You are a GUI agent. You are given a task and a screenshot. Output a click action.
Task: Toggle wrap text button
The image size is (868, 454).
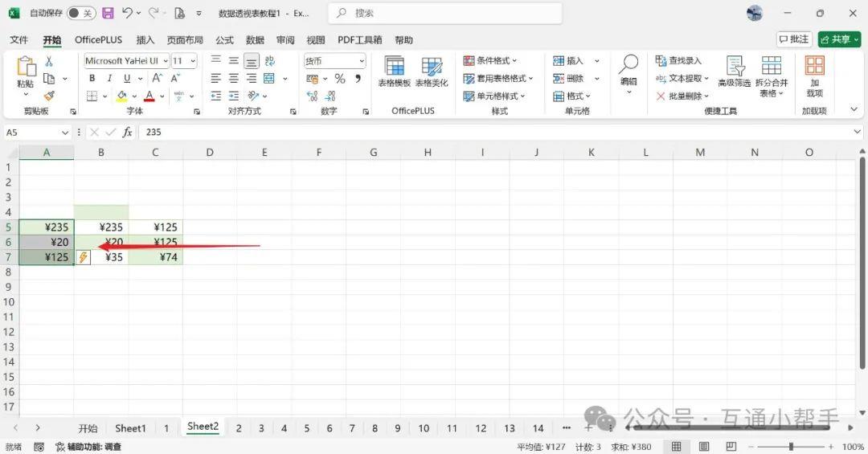click(x=269, y=61)
